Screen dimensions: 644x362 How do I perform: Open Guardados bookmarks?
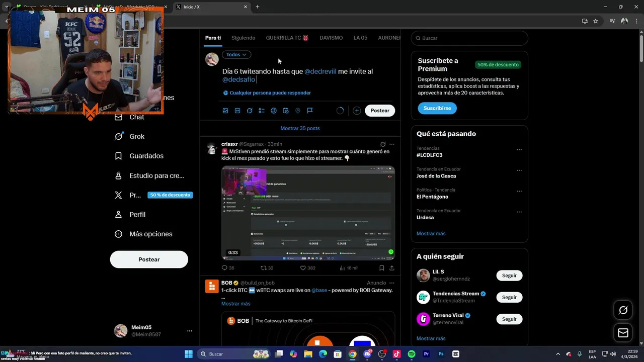139,156
